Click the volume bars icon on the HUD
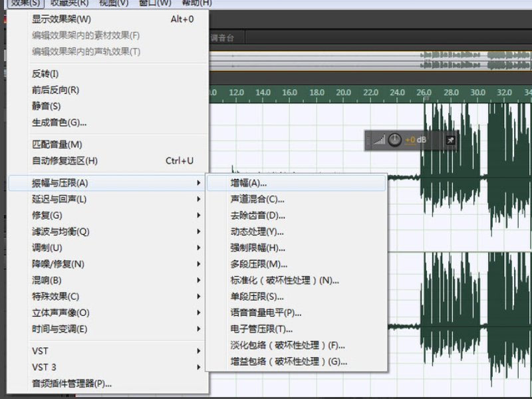 click(379, 140)
